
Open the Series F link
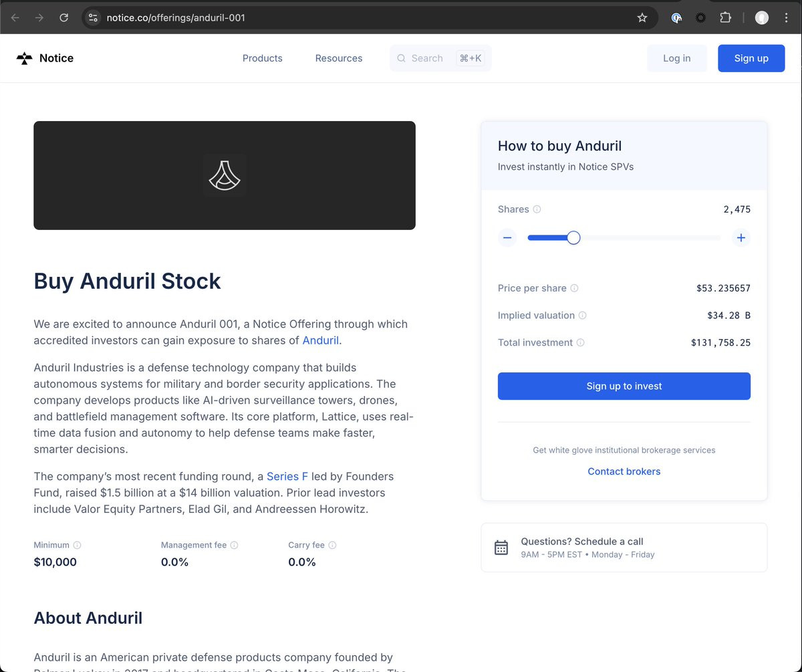287,476
